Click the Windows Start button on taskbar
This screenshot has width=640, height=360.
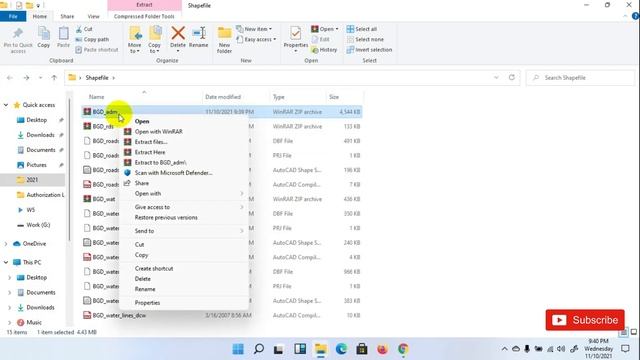click(x=238, y=349)
